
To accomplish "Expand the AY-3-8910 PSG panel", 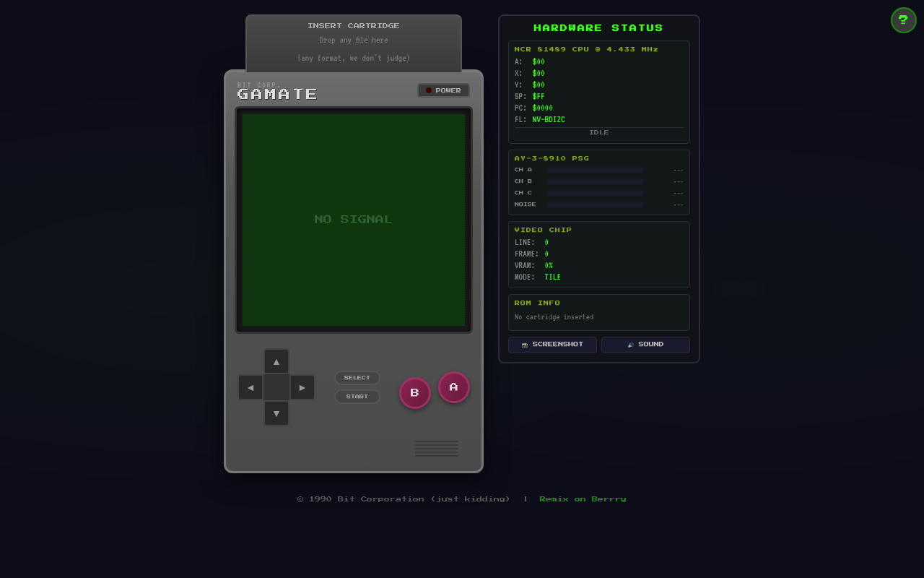I will (x=551, y=158).
